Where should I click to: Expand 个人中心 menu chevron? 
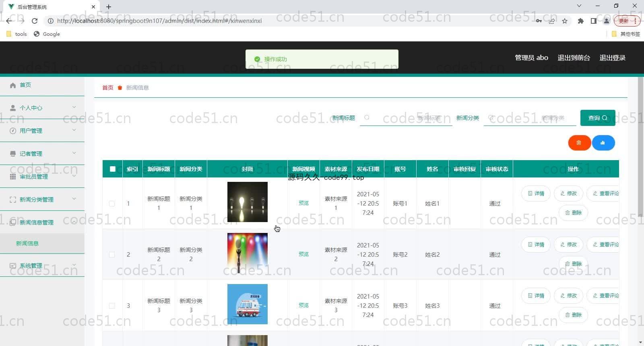(74, 107)
